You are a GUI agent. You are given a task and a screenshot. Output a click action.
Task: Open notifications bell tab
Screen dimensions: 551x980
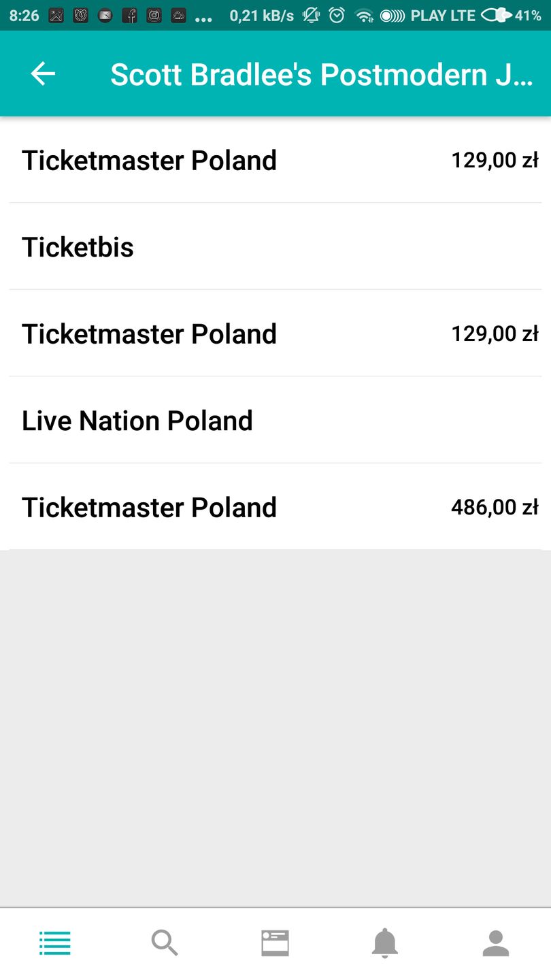pos(385,943)
